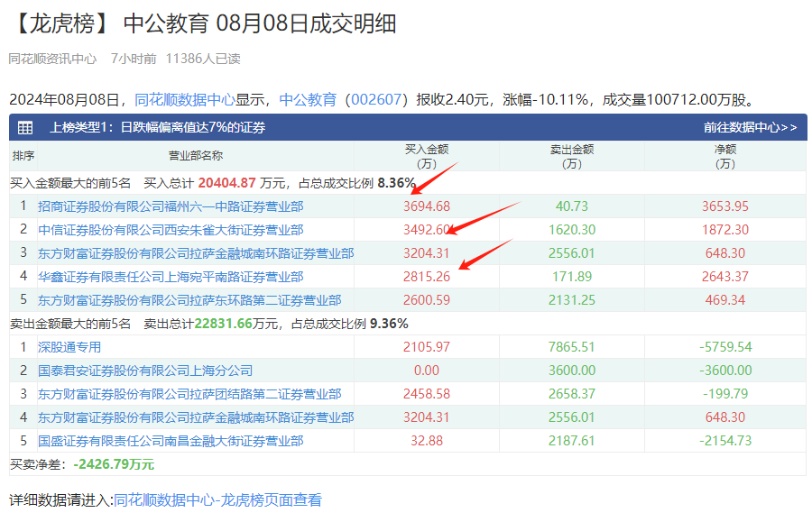The height and width of the screenshot is (522, 812).
Task: Click 上榜类型1 header text in blue bar
Action: pos(157,127)
